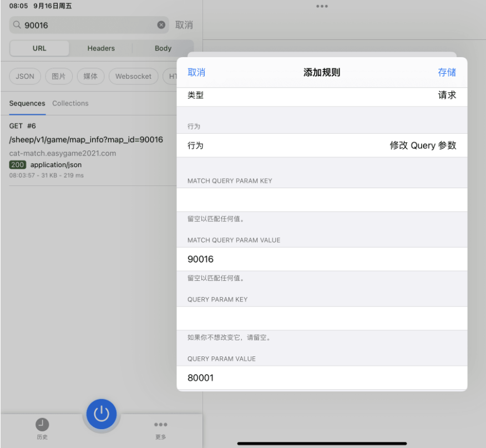Tap the 80001 query param value field
Viewport: 486px width, 448px height.
tap(322, 377)
